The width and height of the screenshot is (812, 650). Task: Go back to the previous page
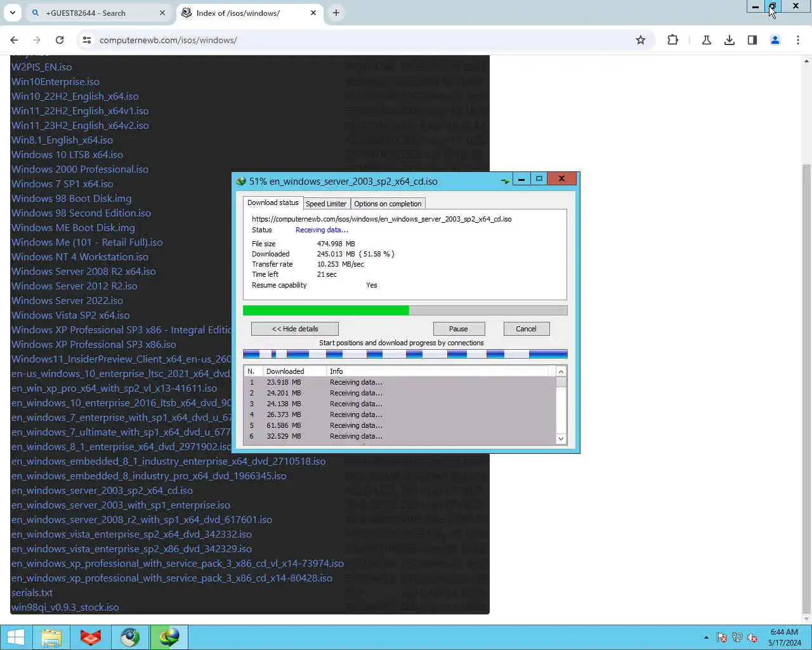pyautogui.click(x=14, y=40)
